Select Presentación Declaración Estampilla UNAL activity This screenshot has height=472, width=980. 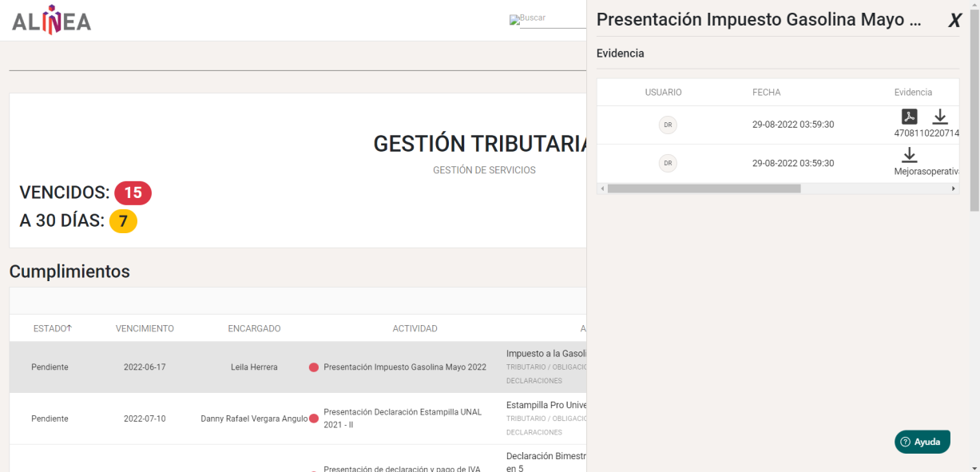click(403, 418)
